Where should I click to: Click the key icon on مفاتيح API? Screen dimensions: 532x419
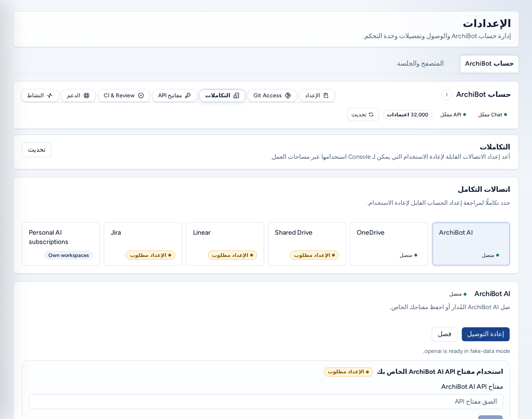pos(187,95)
